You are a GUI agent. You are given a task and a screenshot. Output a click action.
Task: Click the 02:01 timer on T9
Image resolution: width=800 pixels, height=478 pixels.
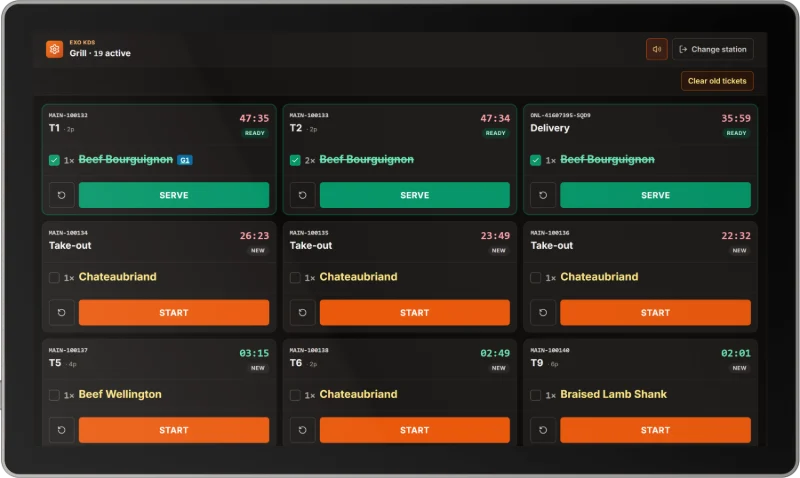736,353
